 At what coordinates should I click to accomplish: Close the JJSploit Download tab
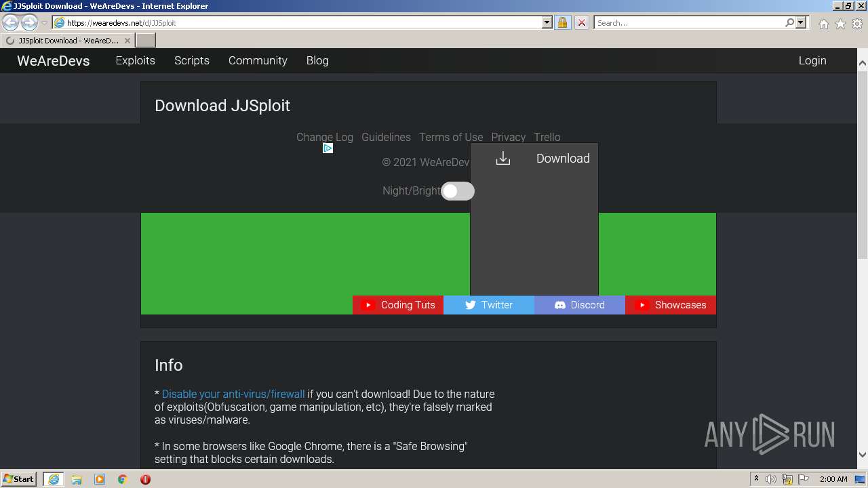(127, 41)
